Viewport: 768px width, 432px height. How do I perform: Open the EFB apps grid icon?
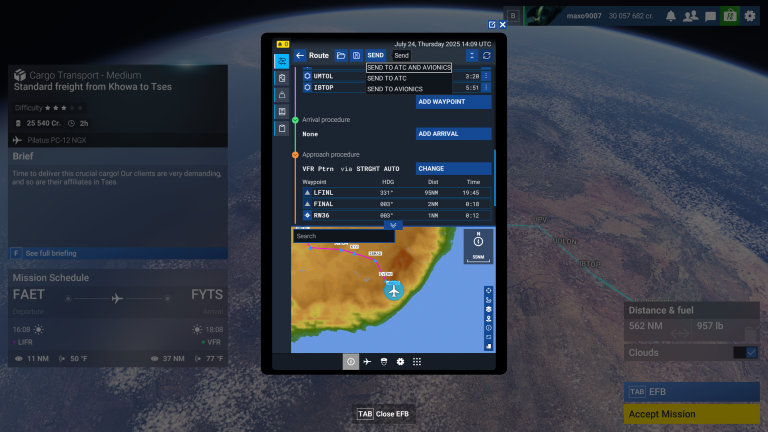click(417, 361)
